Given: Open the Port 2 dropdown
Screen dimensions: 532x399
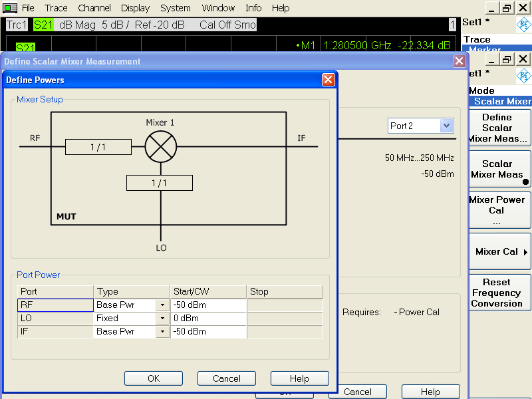Looking at the screenshot, I should coord(446,126).
